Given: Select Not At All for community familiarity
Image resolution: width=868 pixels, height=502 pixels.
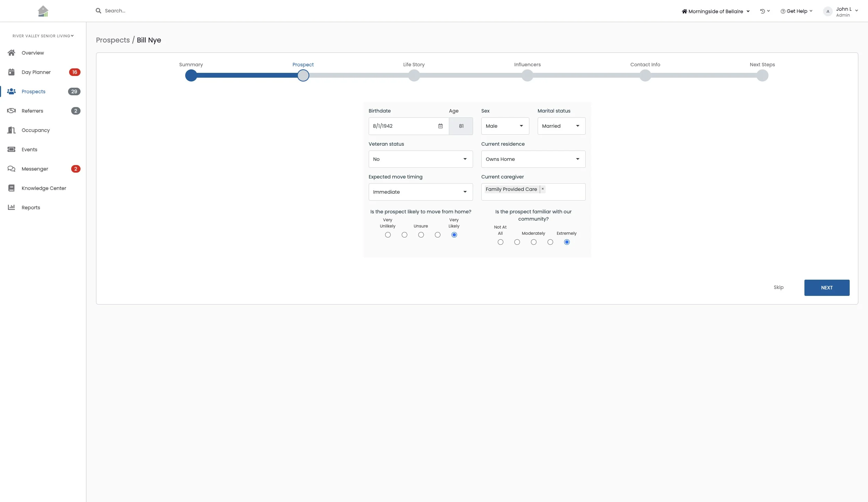Looking at the screenshot, I should [500, 242].
